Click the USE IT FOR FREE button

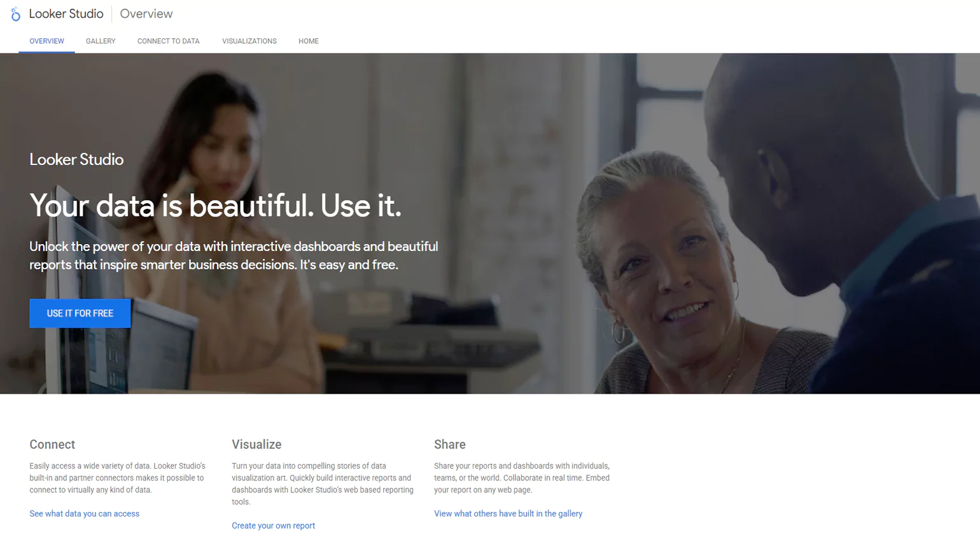click(x=80, y=313)
